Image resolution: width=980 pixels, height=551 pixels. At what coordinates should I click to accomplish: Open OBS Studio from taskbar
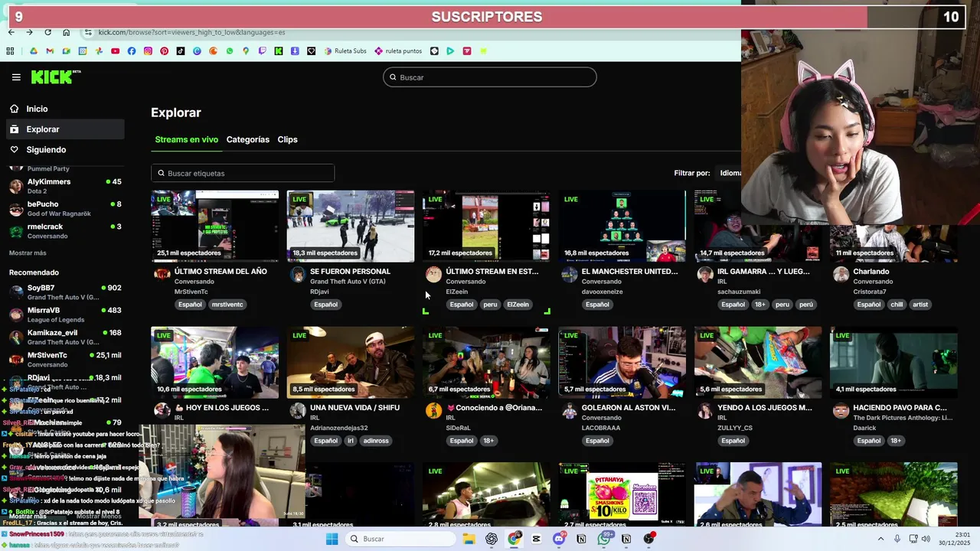click(648, 539)
